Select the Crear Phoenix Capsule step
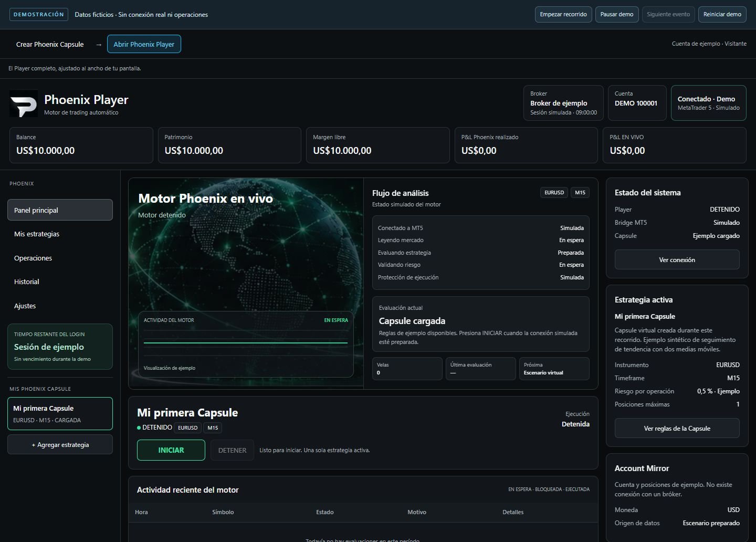This screenshot has height=542, width=756. tap(50, 44)
